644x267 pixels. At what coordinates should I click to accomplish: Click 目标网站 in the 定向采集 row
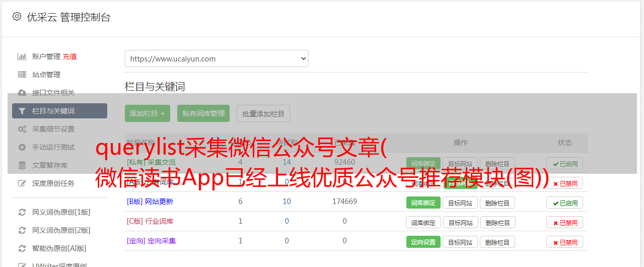click(x=460, y=242)
